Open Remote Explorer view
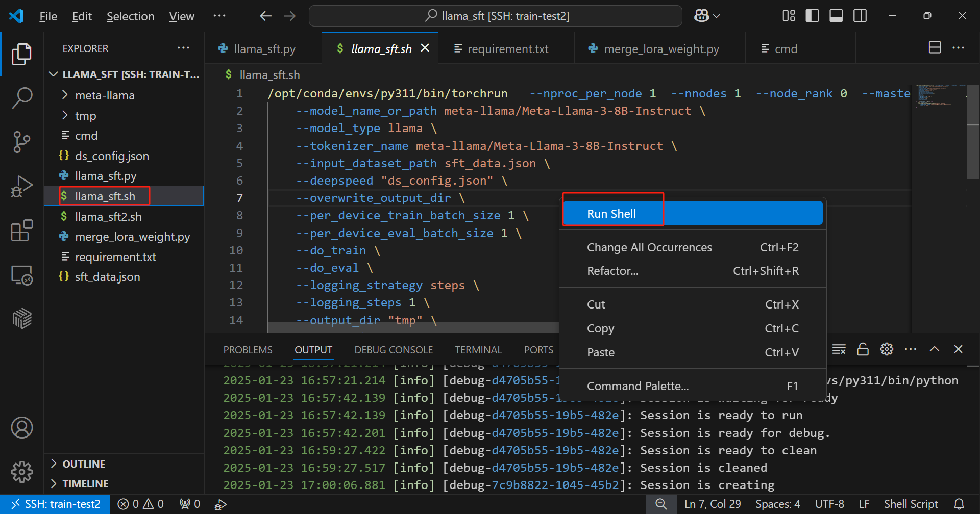 coord(21,275)
